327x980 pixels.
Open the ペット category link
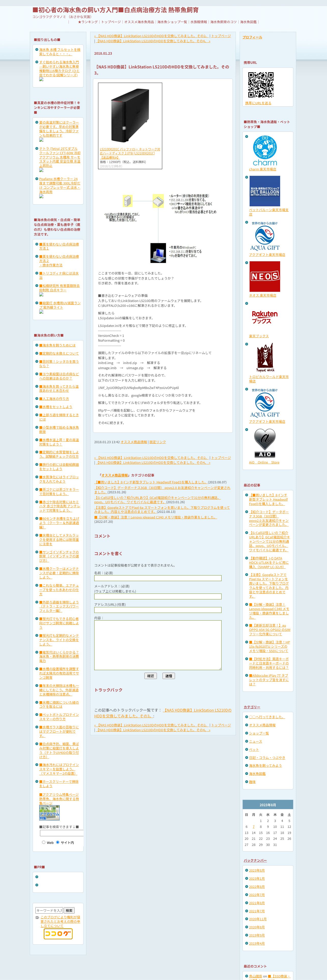[x=254, y=750]
